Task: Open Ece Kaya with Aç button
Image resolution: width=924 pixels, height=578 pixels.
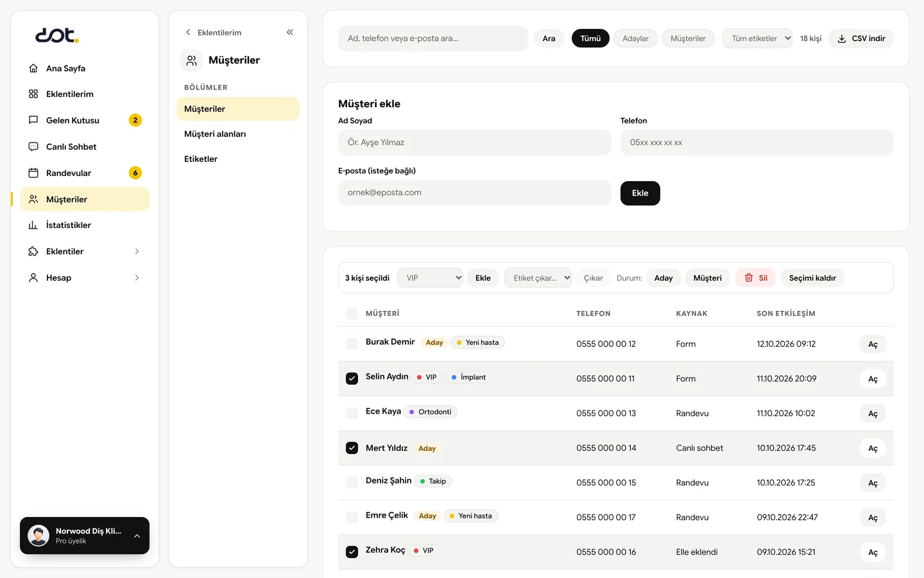Action: click(873, 414)
